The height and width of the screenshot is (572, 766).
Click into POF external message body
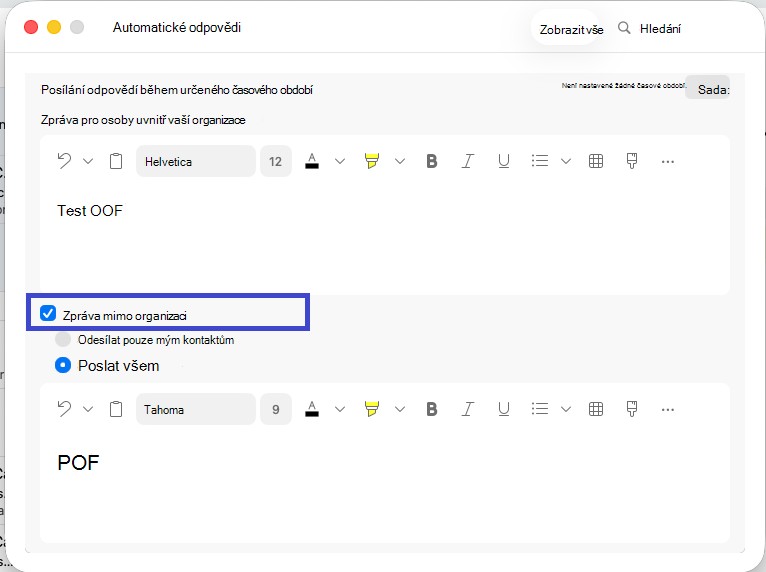pos(385,488)
